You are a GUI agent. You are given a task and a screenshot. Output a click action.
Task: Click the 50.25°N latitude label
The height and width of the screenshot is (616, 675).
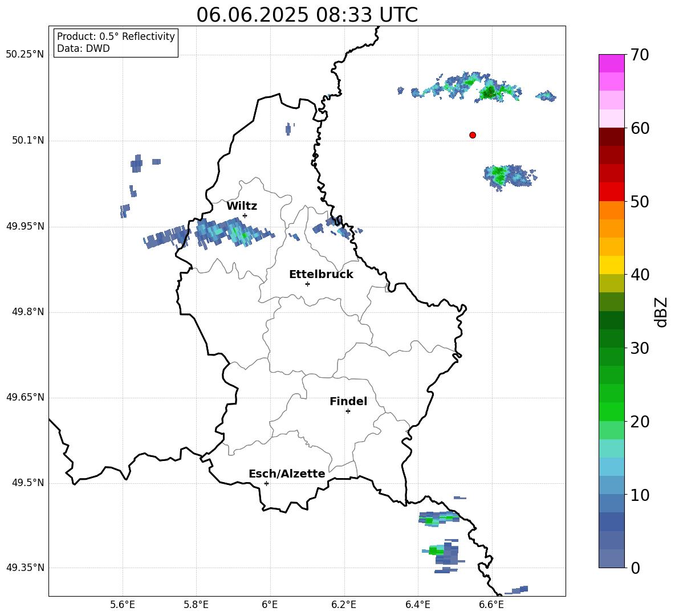(25, 55)
